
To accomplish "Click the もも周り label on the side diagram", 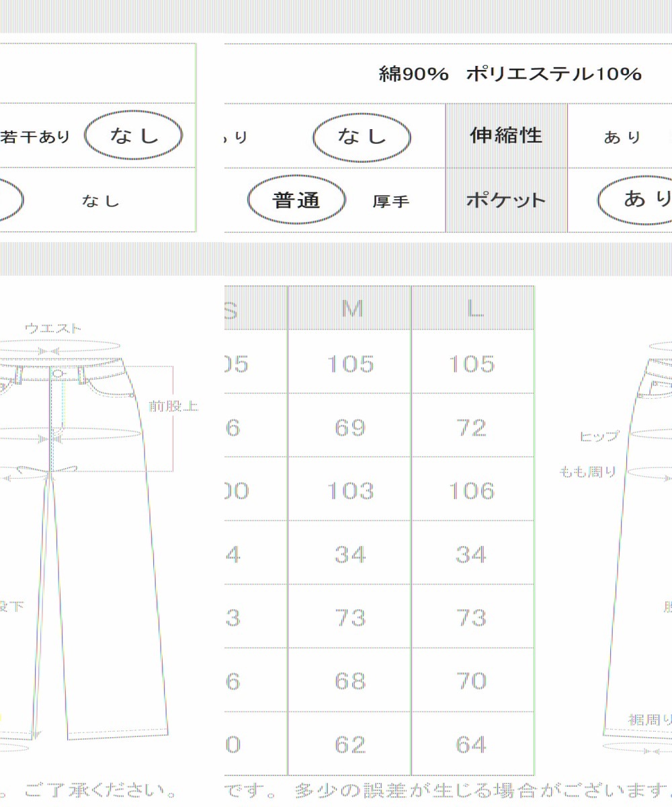I will pyautogui.click(x=587, y=472).
